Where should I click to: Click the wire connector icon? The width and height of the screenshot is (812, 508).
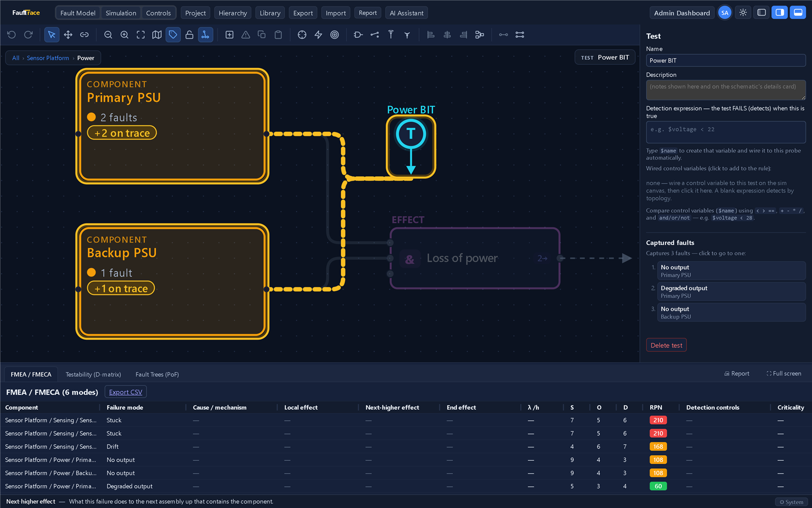click(375, 35)
